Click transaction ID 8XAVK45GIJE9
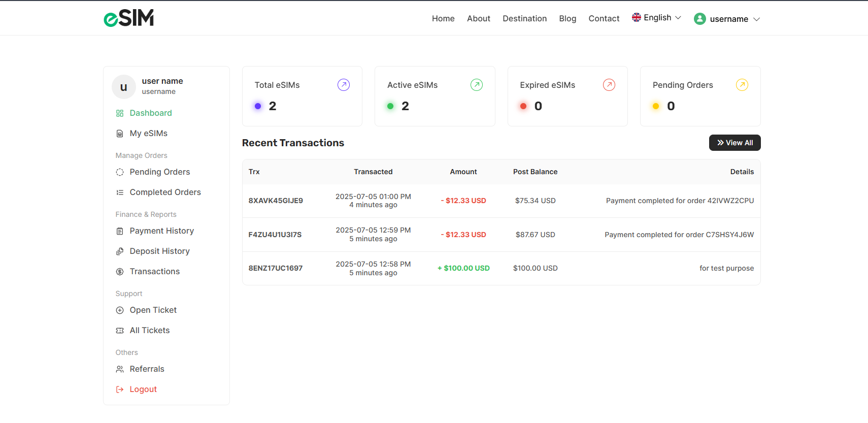 (276, 201)
